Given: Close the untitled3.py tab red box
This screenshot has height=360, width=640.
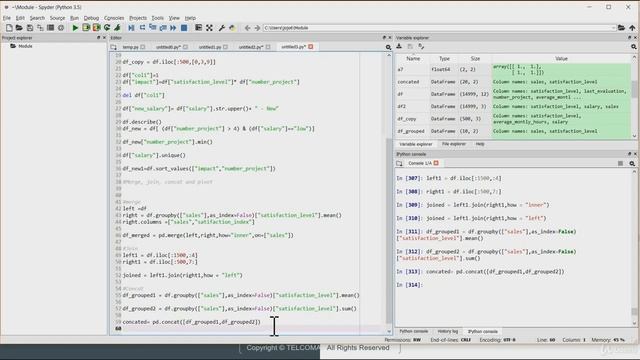Looking at the screenshot, I should 311,47.
